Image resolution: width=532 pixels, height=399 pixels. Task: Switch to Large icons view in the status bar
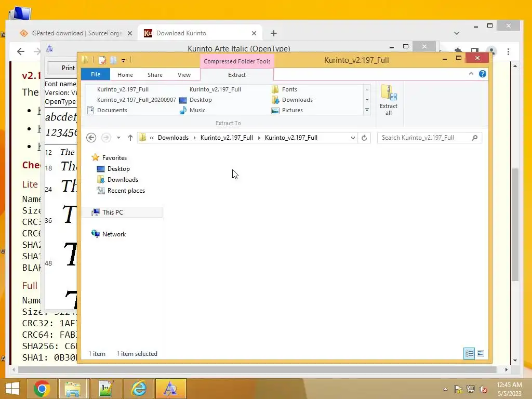pos(481,353)
